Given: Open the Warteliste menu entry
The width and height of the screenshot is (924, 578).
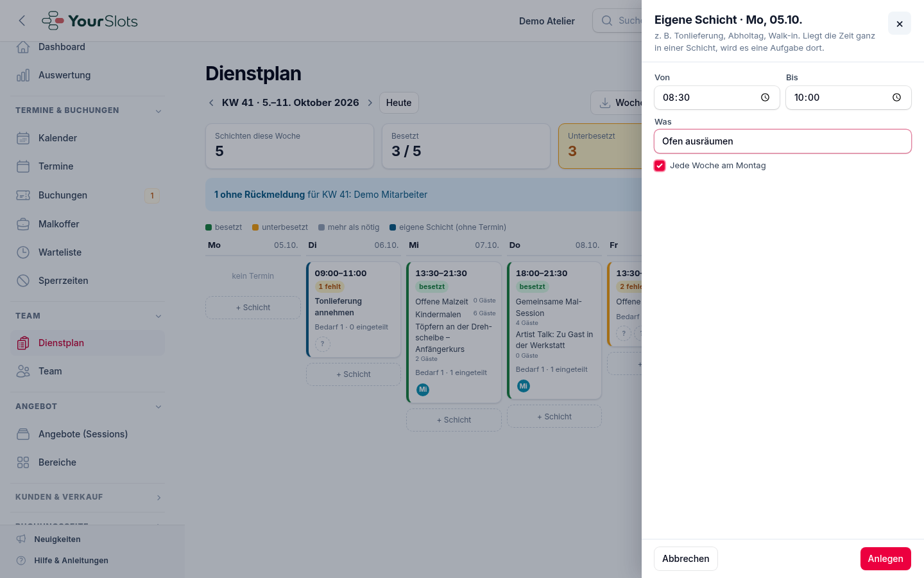Looking at the screenshot, I should (x=87, y=252).
